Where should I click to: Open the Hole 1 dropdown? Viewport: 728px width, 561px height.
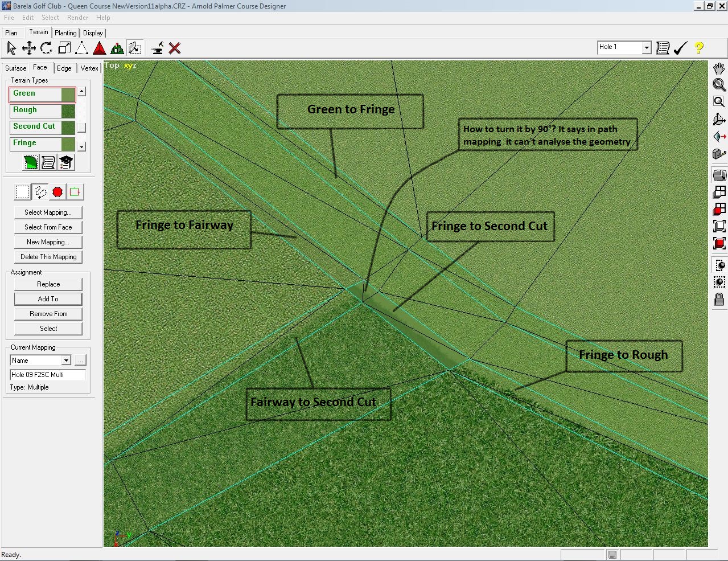(647, 48)
